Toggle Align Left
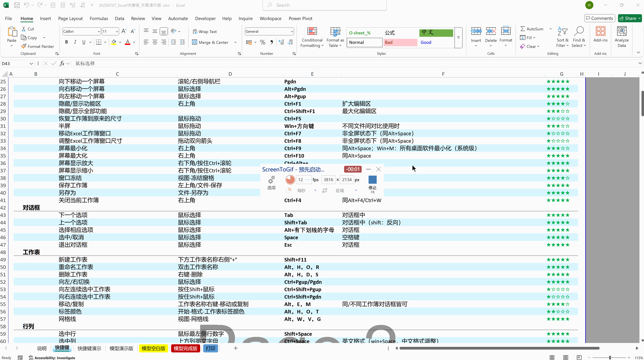Viewport: 644px width, 360px height. (146, 42)
